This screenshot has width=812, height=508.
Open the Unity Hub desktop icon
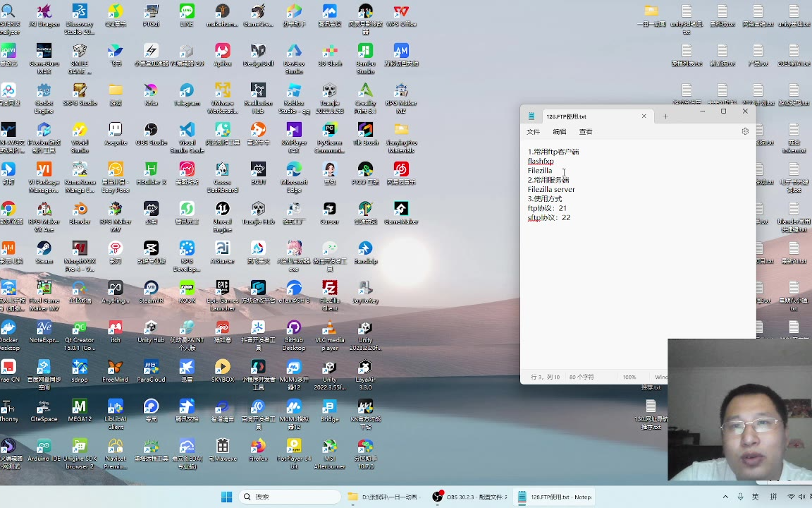pos(152,331)
